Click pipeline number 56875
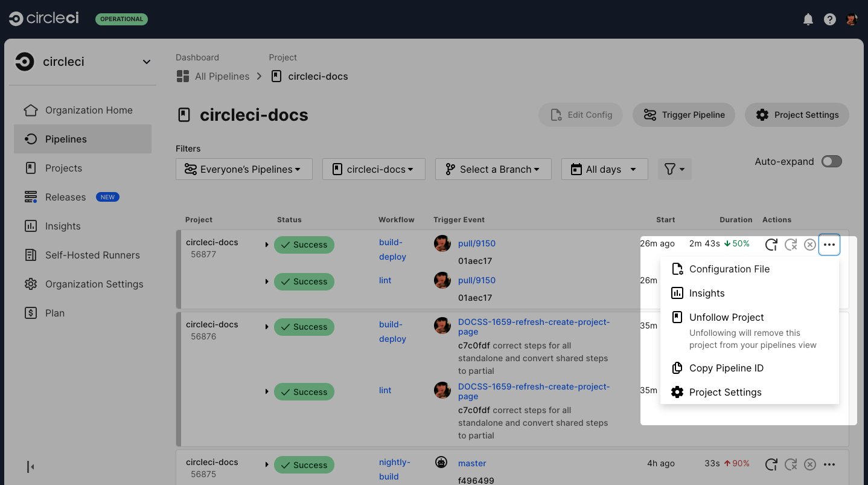Screen dimensions: 868x485 click(203, 474)
